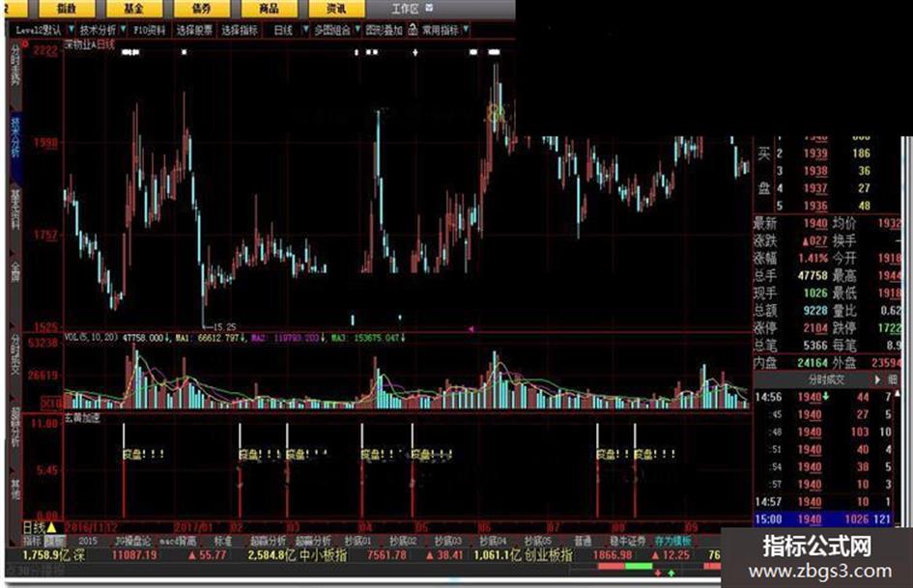Expand the Level2默认 dropdown arrow
The image size is (913, 588).
pos(71,29)
